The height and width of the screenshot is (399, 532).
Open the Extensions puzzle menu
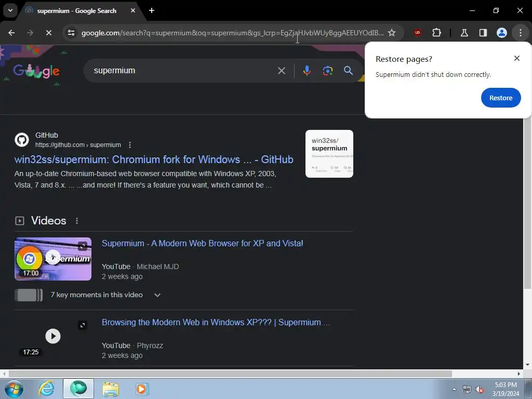point(436,33)
